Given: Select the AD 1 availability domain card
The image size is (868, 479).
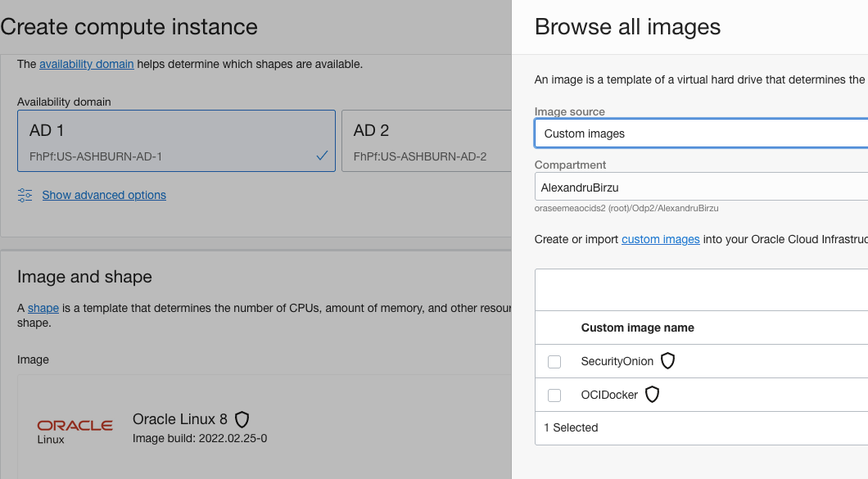Looking at the screenshot, I should point(176,141).
